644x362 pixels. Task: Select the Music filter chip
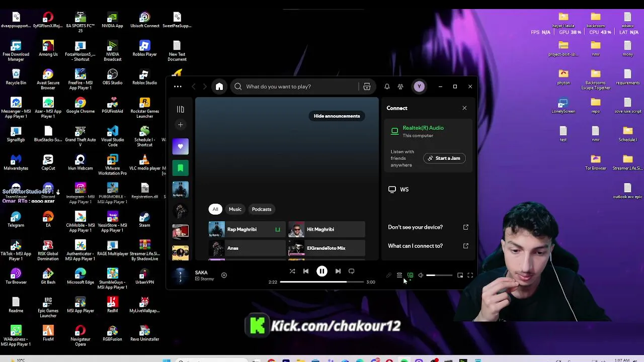coord(235,209)
